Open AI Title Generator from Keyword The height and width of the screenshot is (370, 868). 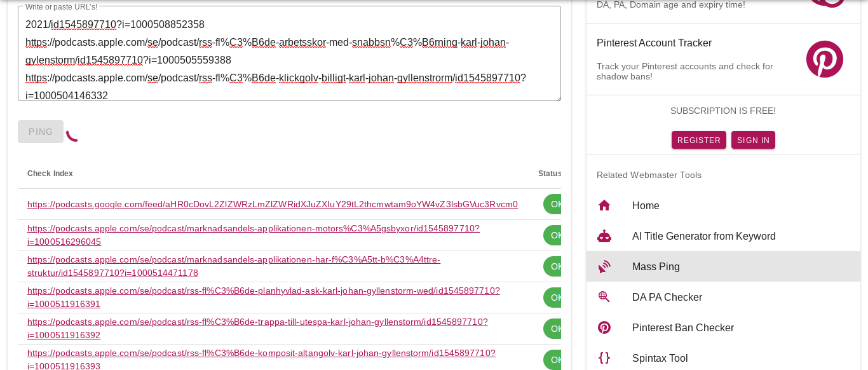point(723,236)
